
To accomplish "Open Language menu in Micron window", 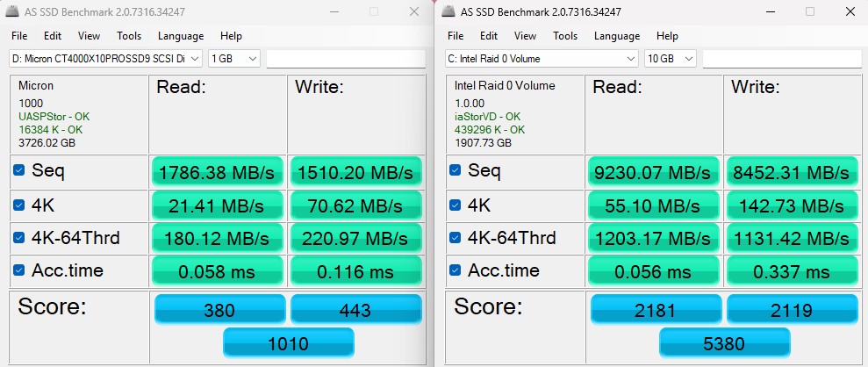I will tap(181, 36).
